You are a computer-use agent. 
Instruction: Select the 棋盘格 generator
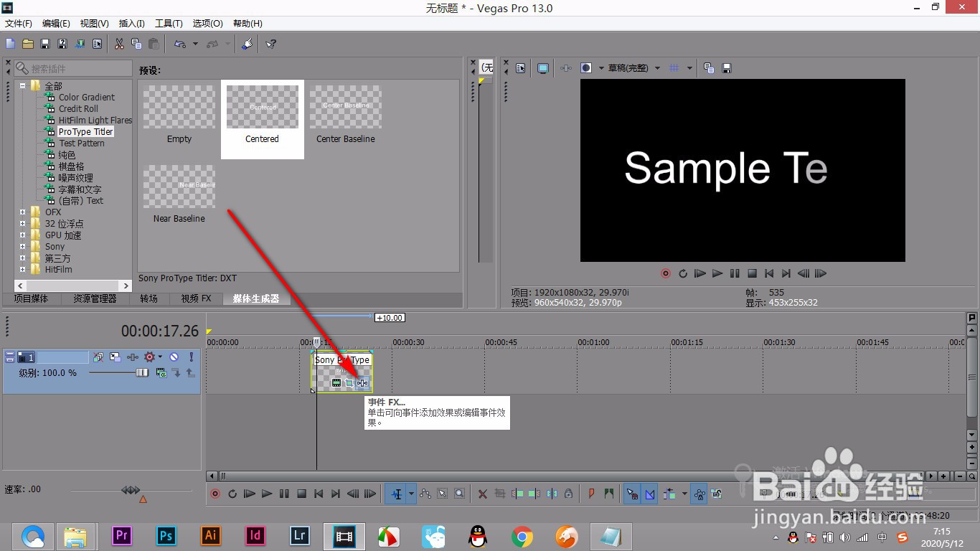pyautogui.click(x=71, y=166)
